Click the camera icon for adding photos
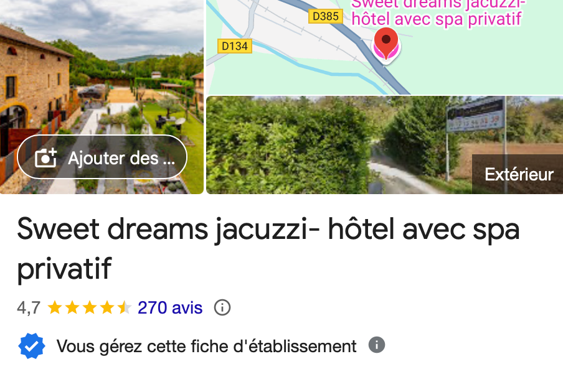 click(45, 157)
